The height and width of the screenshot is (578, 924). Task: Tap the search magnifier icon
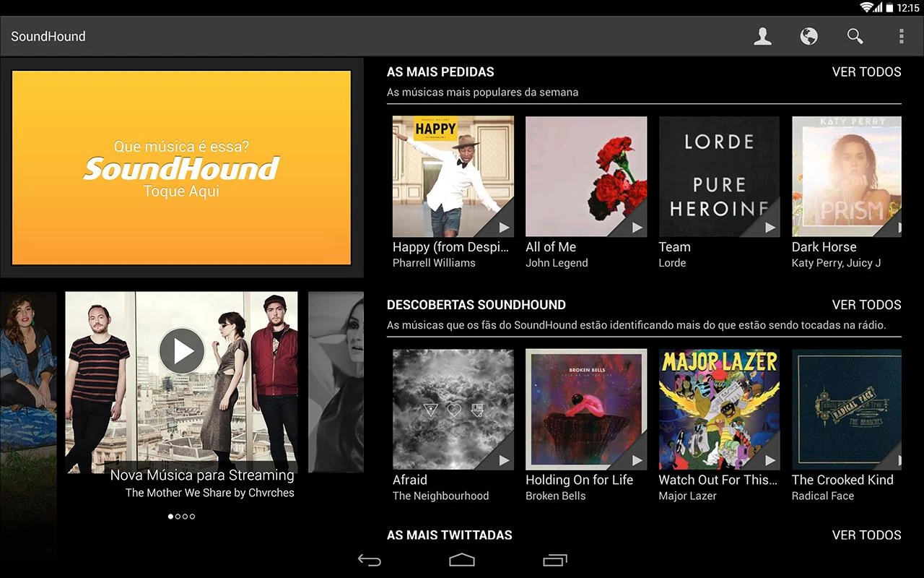pyautogui.click(x=855, y=36)
